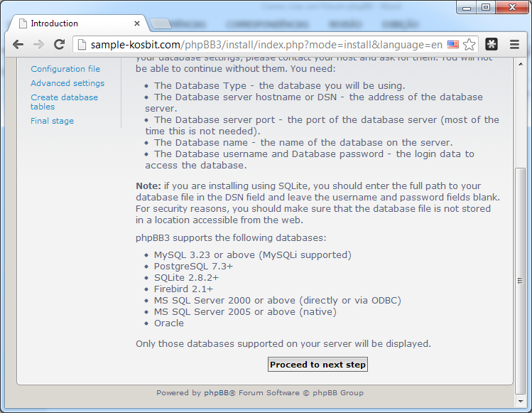Click 'The Database server port' bullet
Viewport: 532px width, 413px height.
(322, 125)
